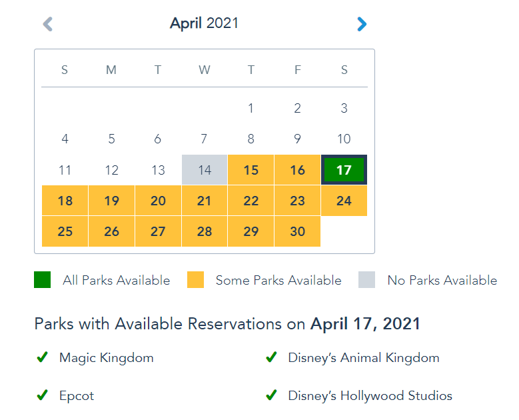Click the Disney's Hollywood Studios label
519x420 pixels.
[x=370, y=396]
